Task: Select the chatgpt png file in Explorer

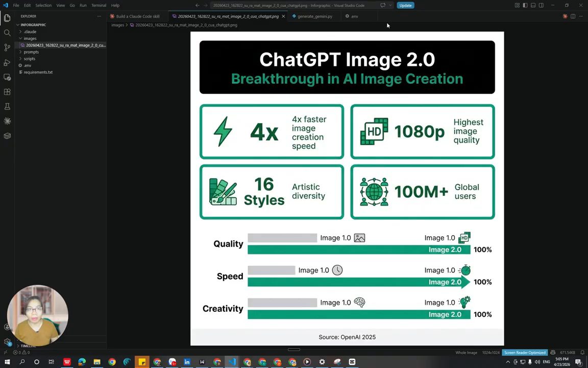Action: pos(61,45)
